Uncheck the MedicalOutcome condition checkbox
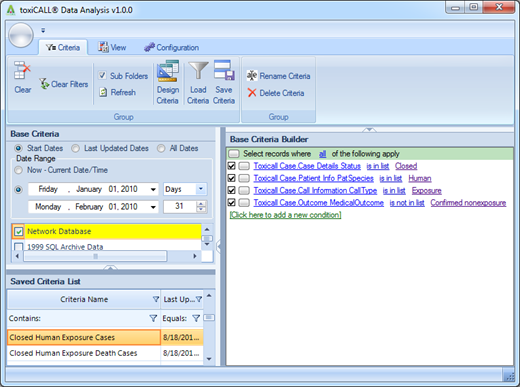 [x=232, y=202]
